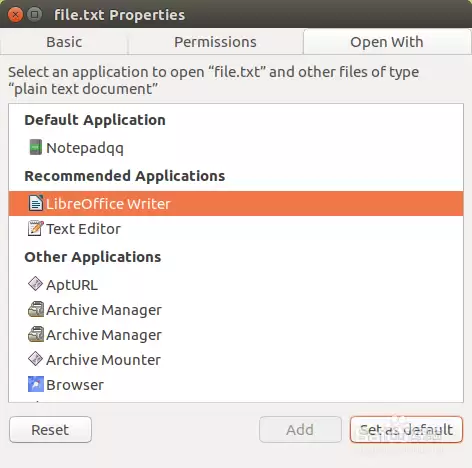Select the AptURL list entry
Screen dimensions: 472x468
(236, 284)
